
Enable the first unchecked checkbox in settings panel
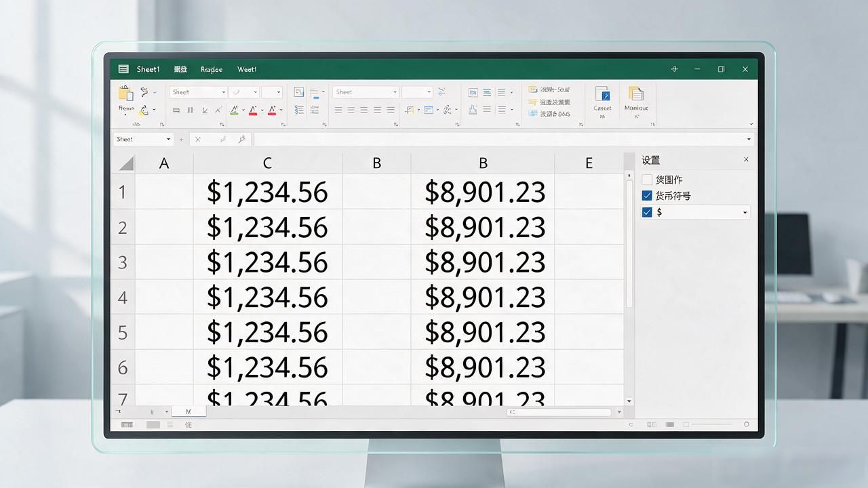point(647,180)
